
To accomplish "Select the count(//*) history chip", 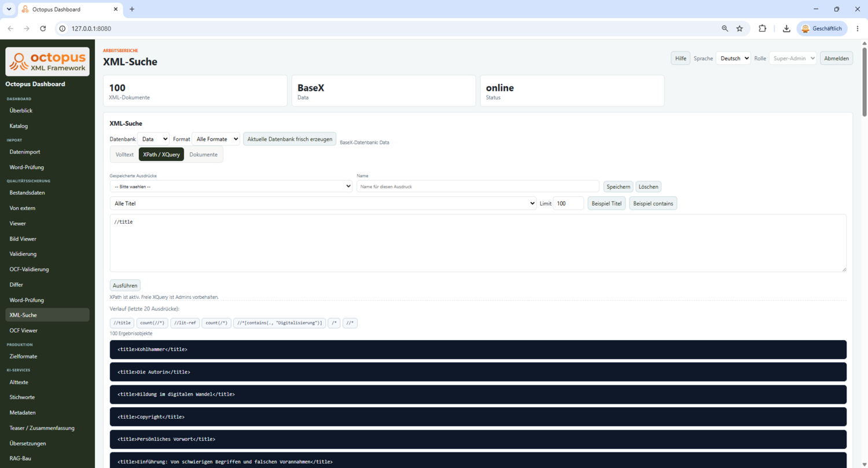I will coord(152,323).
